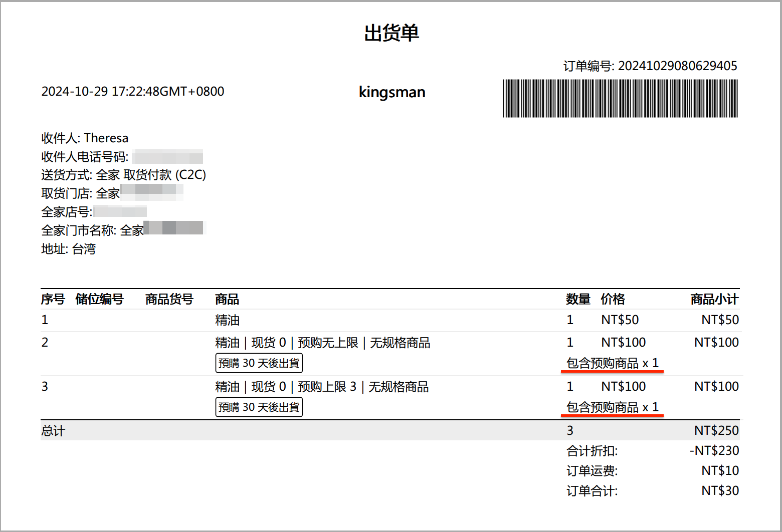Click the discount value -NT$230
The image size is (782, 532).
[714, 450]
